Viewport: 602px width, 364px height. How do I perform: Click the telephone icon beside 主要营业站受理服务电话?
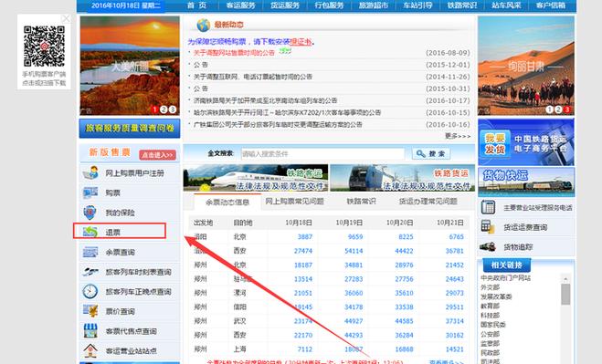point(488,207)
